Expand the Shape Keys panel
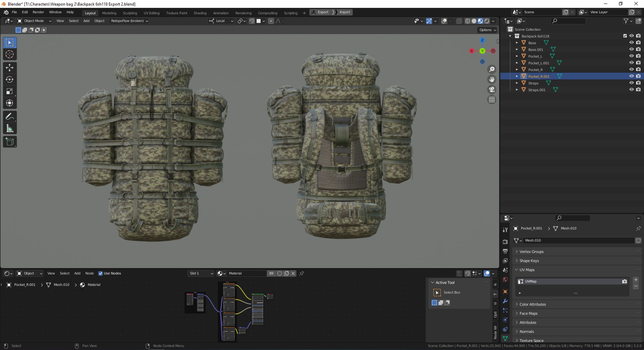 577,261
